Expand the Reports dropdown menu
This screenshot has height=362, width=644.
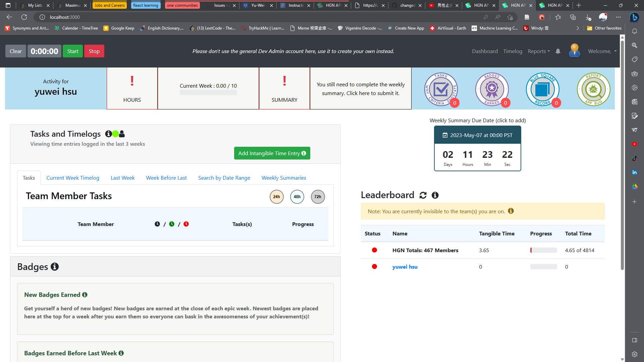click(x=539, y=51)
